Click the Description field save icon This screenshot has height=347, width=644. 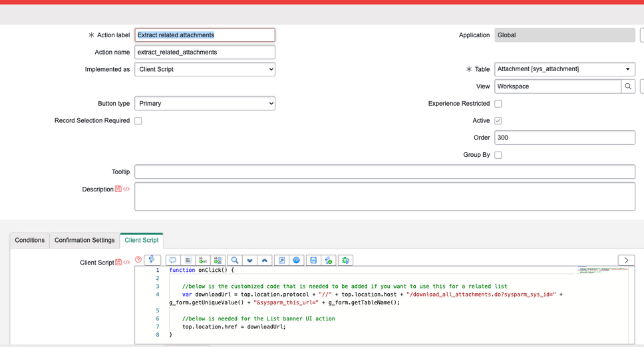click(118, 189)
